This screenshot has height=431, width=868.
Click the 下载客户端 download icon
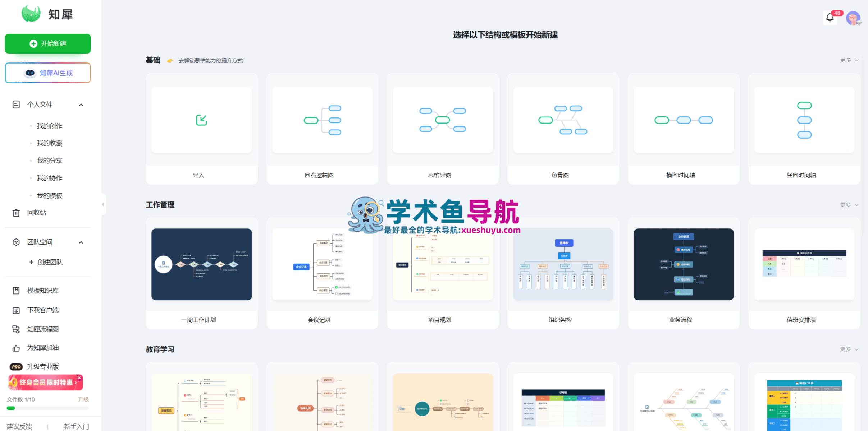16,310
